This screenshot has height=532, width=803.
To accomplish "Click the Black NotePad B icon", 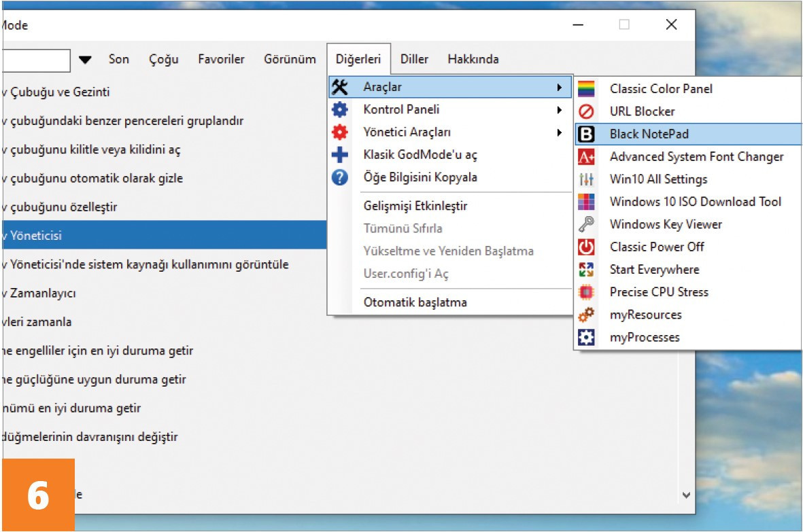I will click(x=586, y=134).
